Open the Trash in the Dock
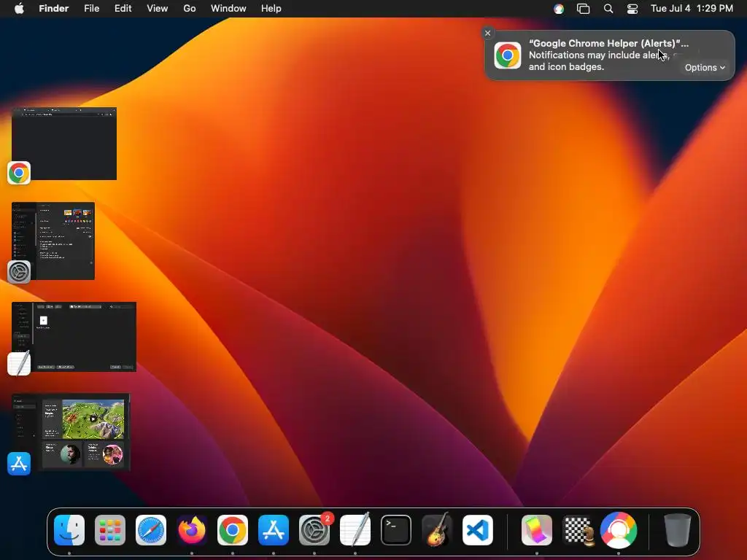Viewport: 747px width, 560px height. (x=678, y=530)
